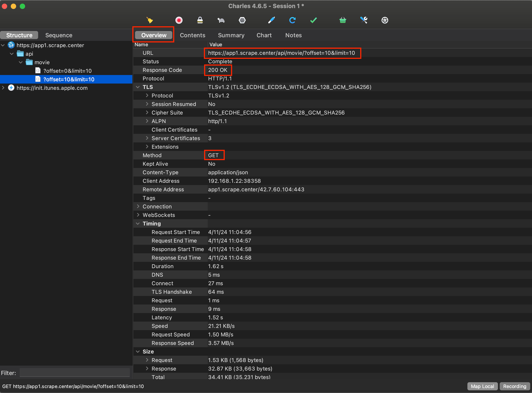Click the green basket icon
Image resolution: width=532 pixels, height=393 pixels.
point(343,20)
